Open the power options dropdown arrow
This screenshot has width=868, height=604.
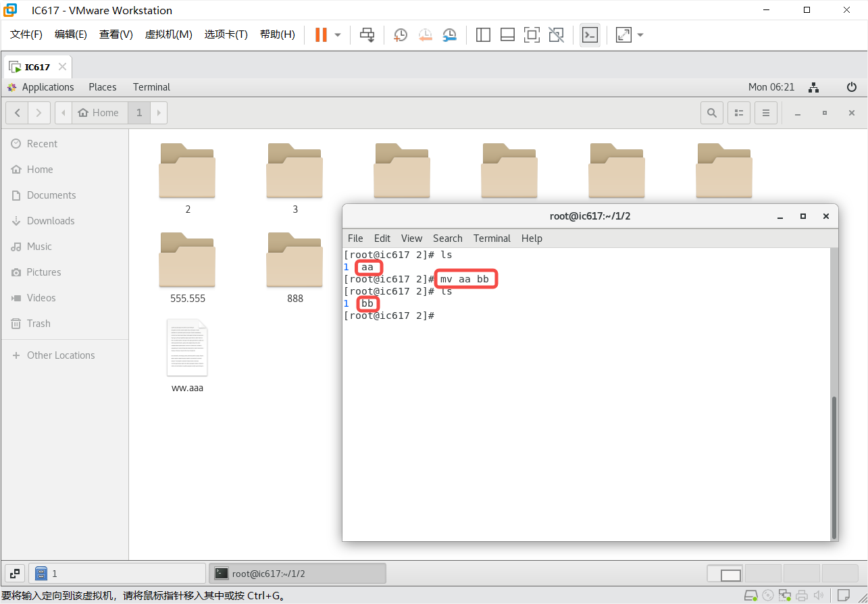click(338, 34)
